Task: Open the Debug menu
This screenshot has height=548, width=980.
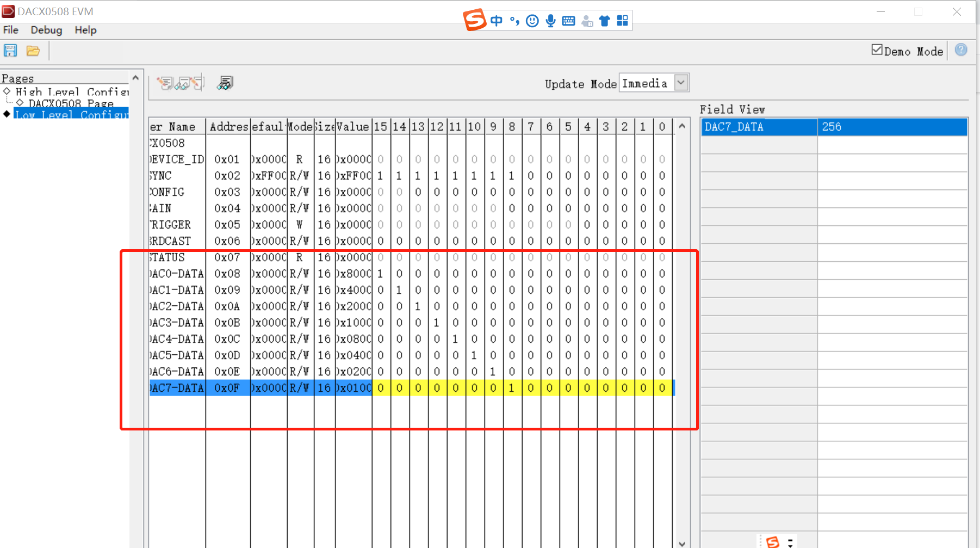Action: click(x=46, y=30)
